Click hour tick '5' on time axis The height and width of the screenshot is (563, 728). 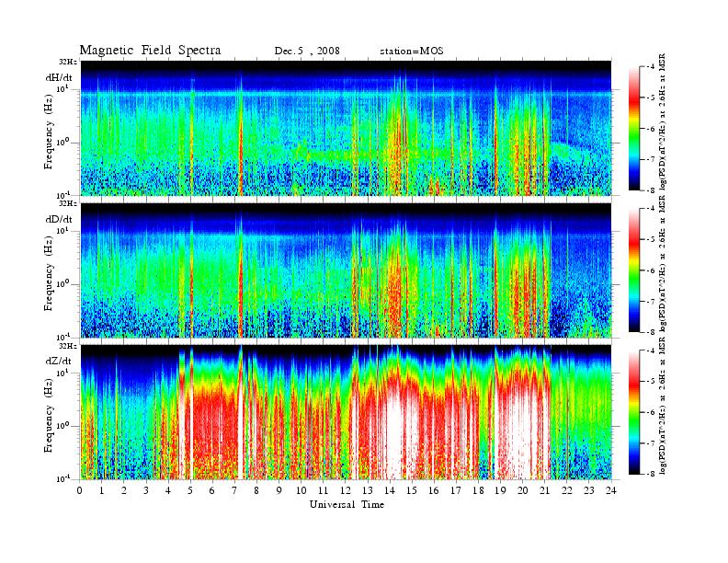[190, 490]
